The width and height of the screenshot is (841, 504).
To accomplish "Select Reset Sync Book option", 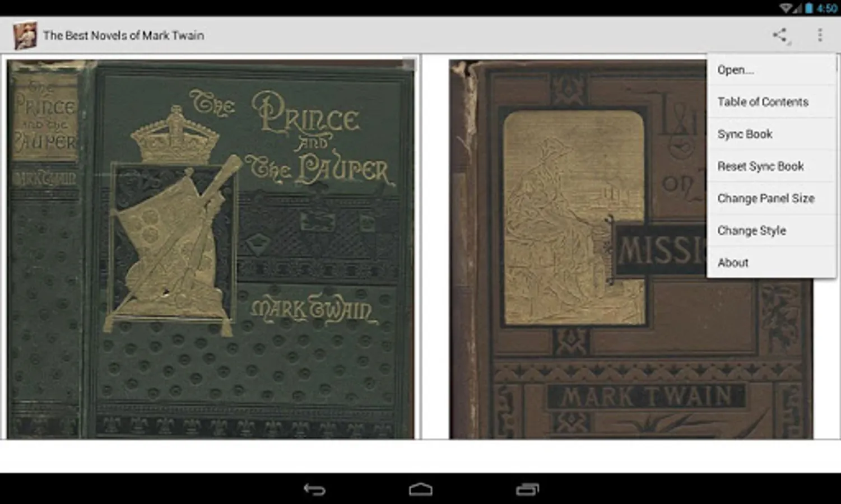I will click(x=772, y=166).
